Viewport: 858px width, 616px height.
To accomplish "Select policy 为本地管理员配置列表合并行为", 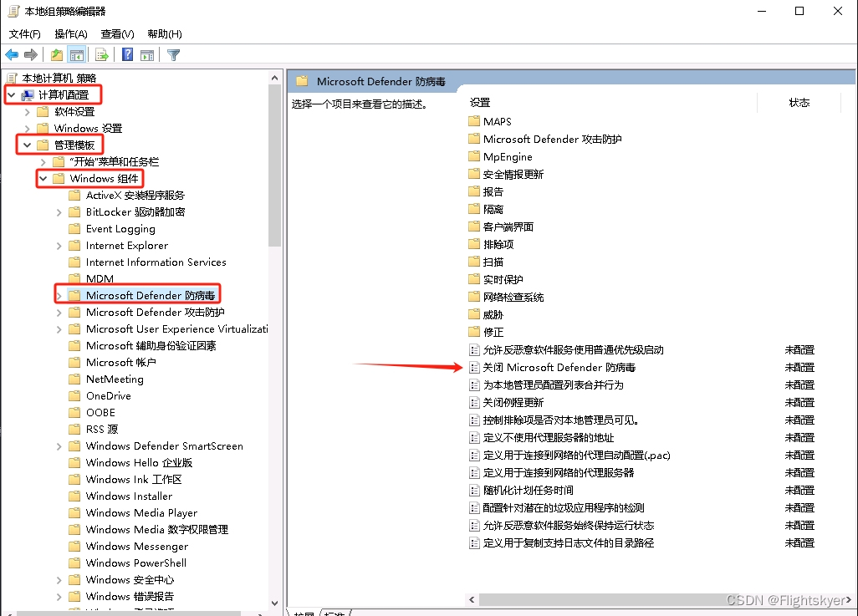I will coord(554,385).
